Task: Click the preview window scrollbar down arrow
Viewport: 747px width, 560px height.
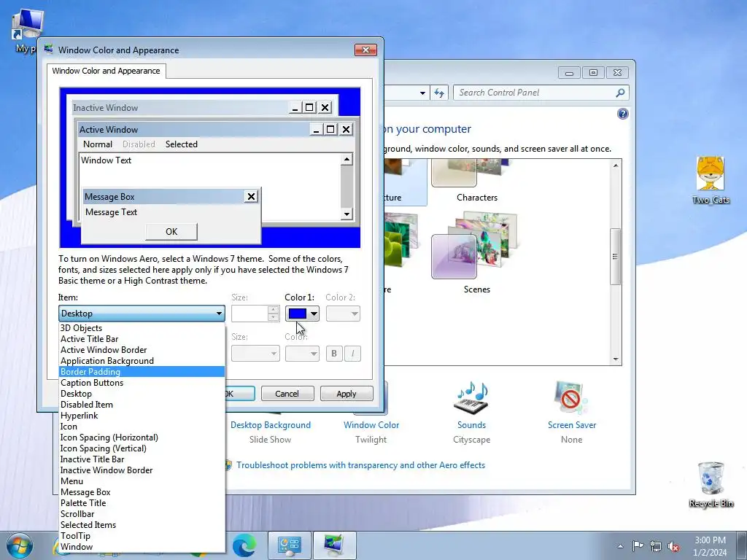Action: tap(347, 214)
